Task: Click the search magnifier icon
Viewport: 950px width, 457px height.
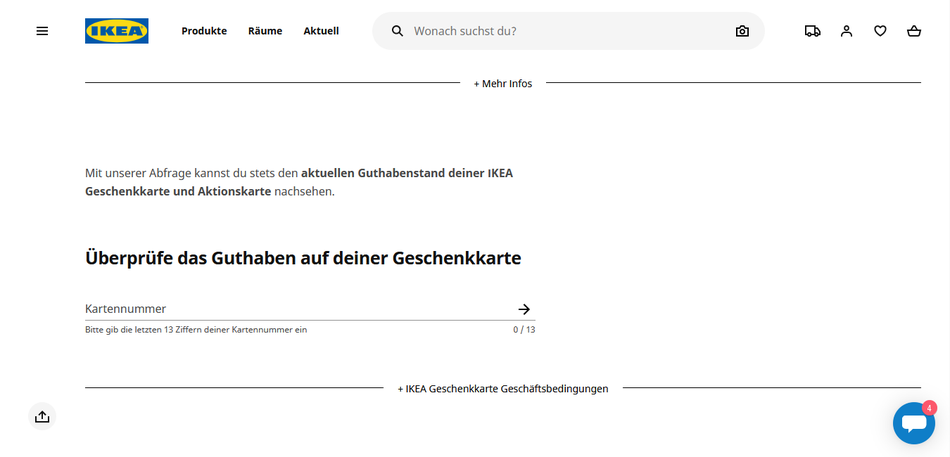Action: click(397, 31)
